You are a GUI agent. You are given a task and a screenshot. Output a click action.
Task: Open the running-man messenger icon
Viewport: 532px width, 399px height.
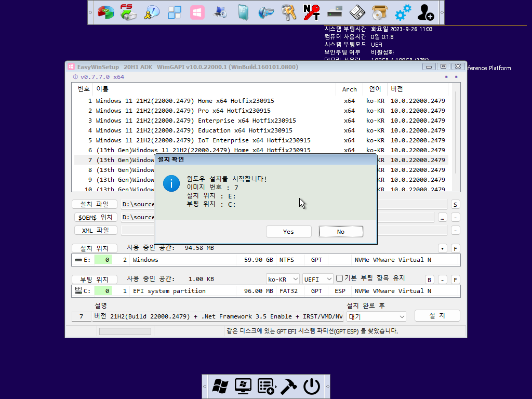pyautogui.click(x=151, y=12)
